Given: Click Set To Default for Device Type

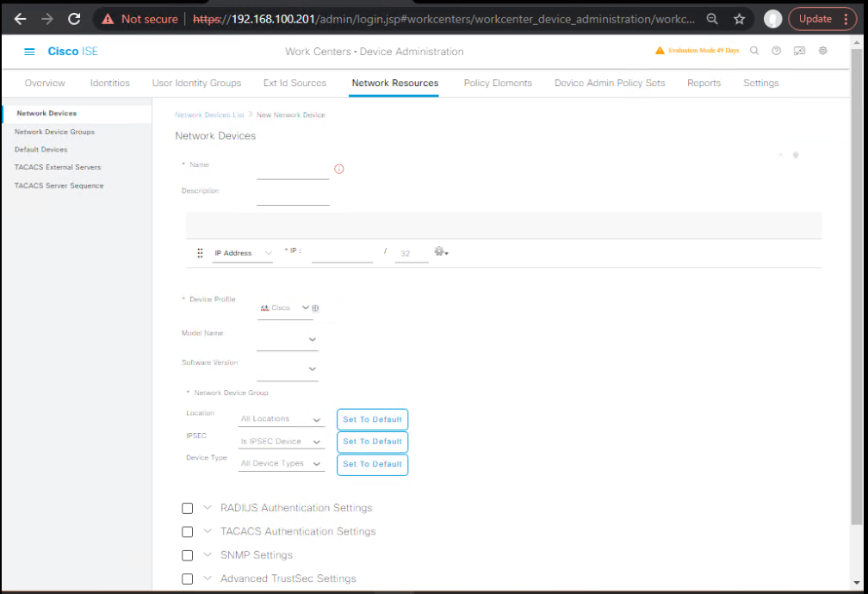Looking at the screenshot, I should pos(372,465).
